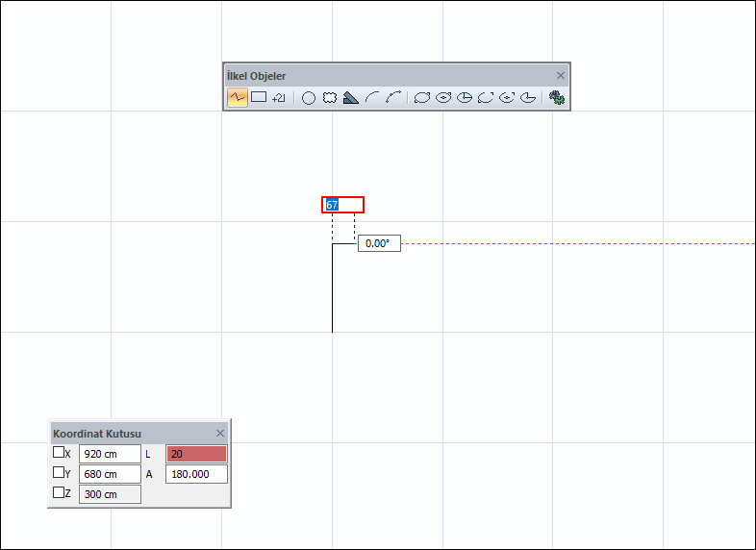
Task: Click the L length field showing 20
Action: (x=197, y=454)
